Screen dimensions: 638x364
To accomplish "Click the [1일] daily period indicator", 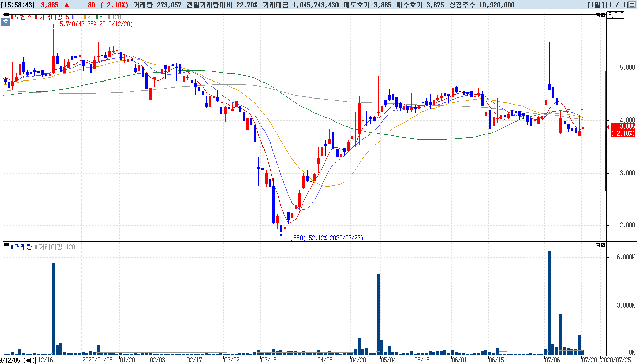I will point(597,5).
